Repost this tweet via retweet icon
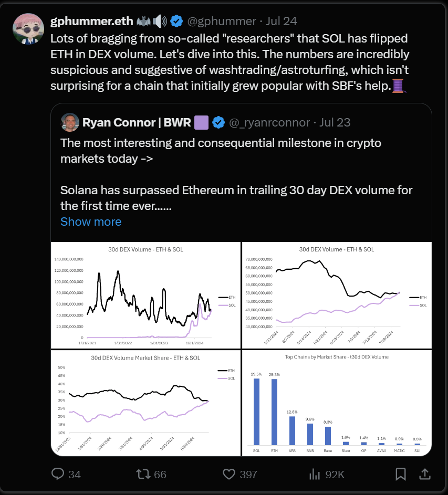 click(143, 474)
